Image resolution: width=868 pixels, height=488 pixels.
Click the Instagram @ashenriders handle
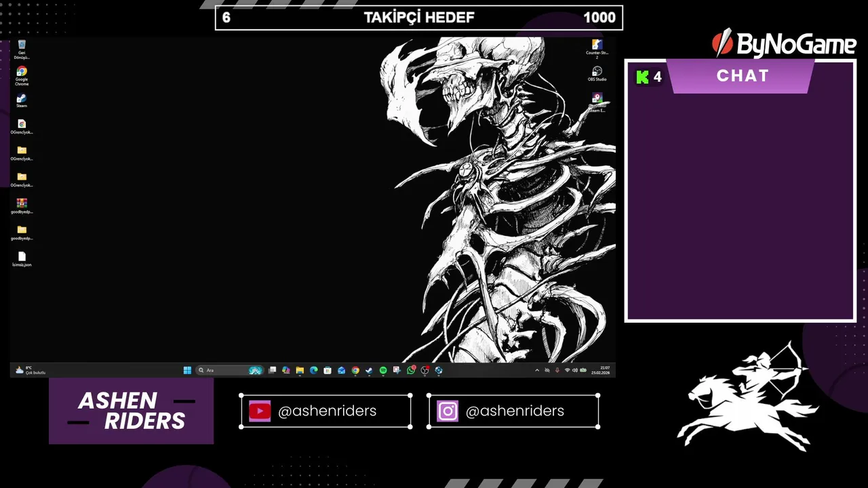point(513,411)
